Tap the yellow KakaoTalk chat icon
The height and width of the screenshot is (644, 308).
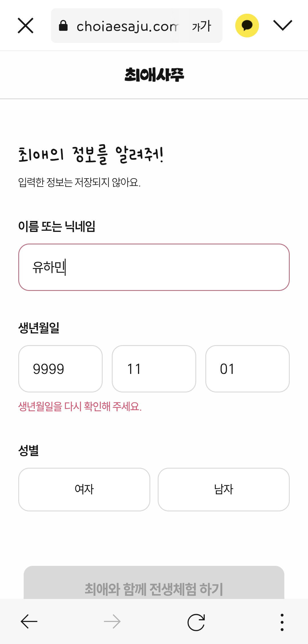[x=247, y=25]
